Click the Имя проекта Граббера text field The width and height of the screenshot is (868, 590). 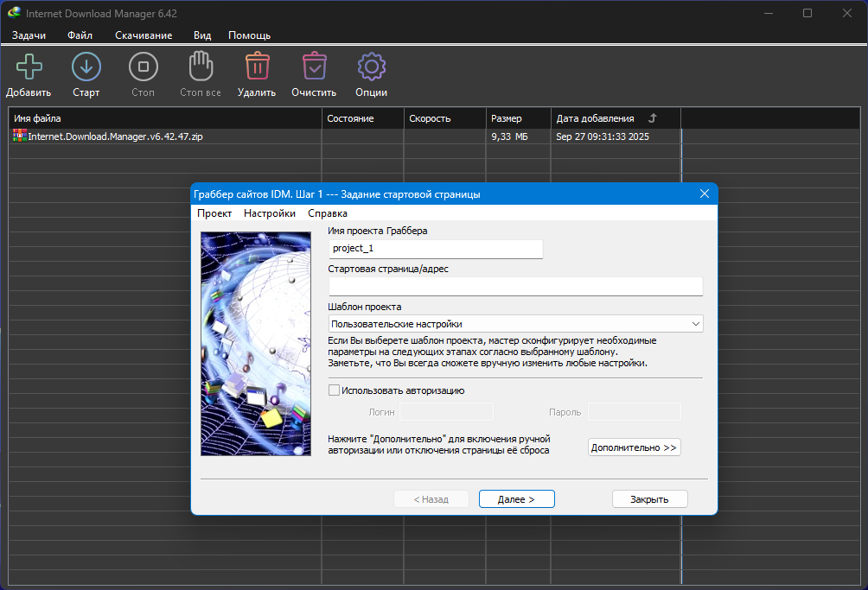click(x=436, y=249)
